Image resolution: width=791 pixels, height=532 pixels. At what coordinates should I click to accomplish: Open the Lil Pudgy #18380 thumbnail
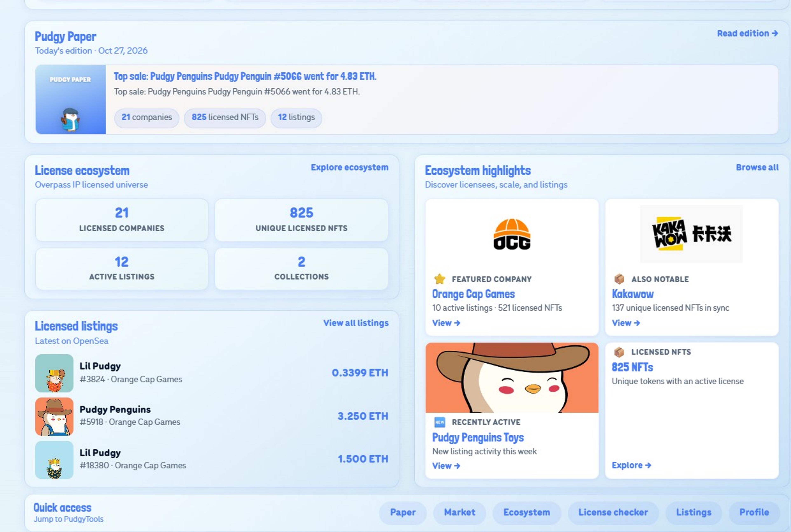pos(54,460)
